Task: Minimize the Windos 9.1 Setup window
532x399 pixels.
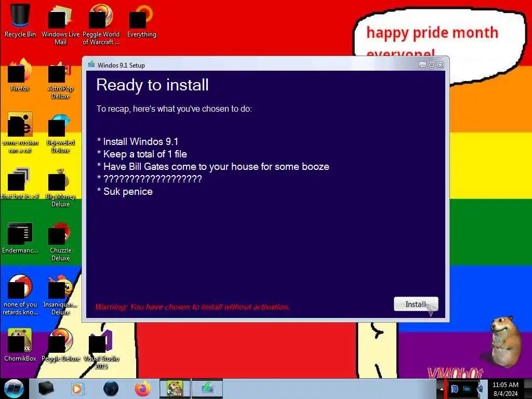Action: click(x=422, y=65)
